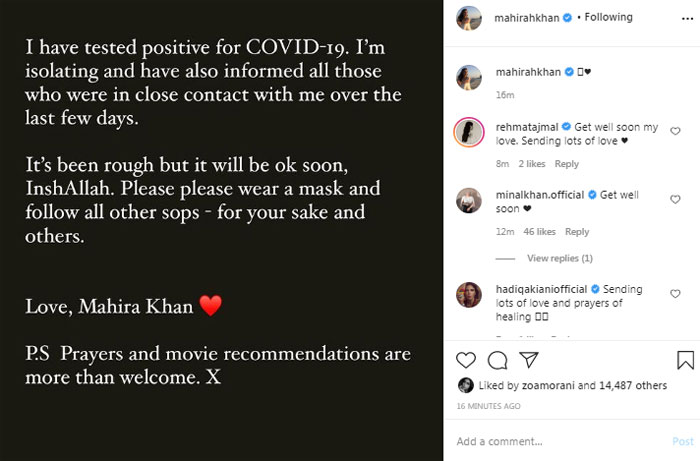This screenshot has height=461, width=700.
Task: Open minalkhan.official's avatar
Action: 469,201
